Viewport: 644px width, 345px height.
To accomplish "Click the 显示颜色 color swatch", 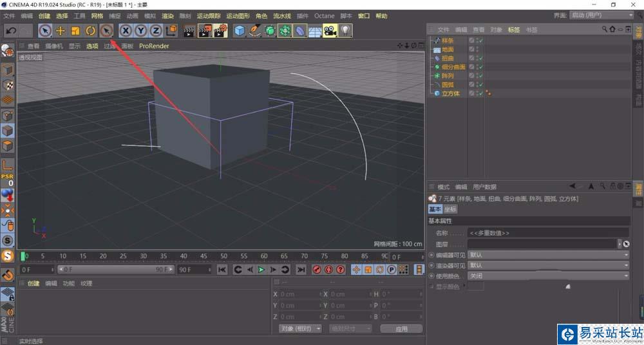I will pyautogui.click(x=475, y=286).
